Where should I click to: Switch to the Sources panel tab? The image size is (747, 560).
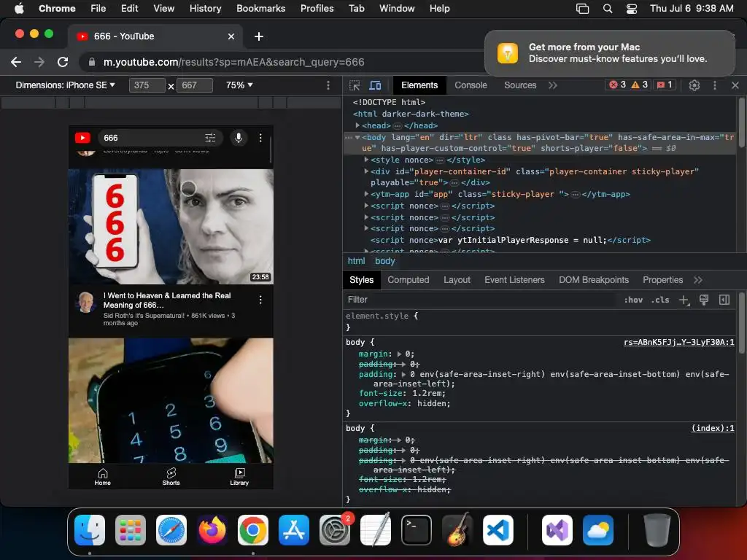520,85
